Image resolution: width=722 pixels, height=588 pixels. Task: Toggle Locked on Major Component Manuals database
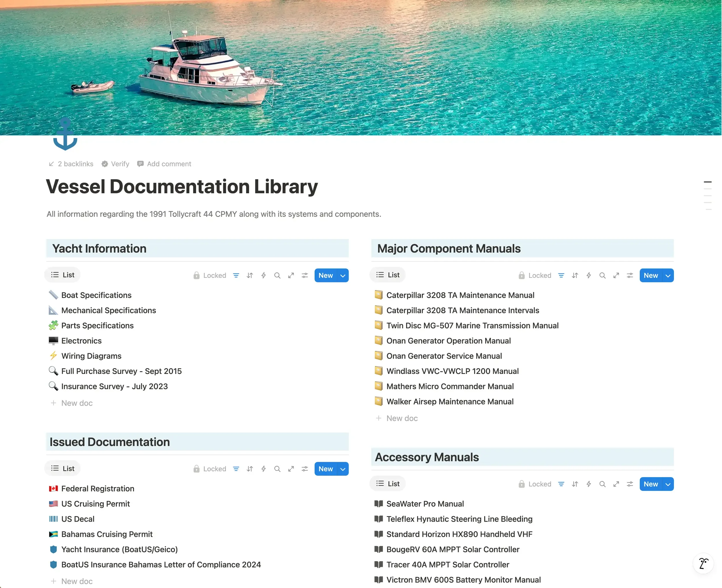click(x=535, y=275)
